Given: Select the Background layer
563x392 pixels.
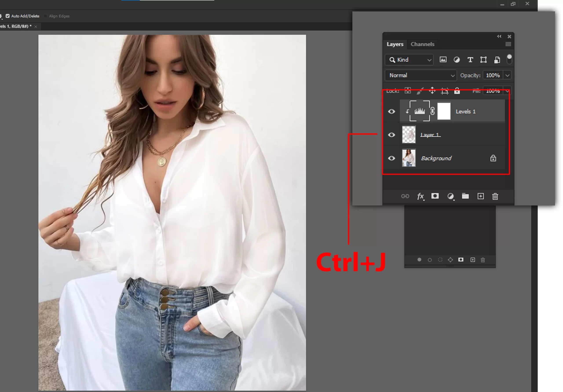Looking at the screenshot, I should 436,158.
